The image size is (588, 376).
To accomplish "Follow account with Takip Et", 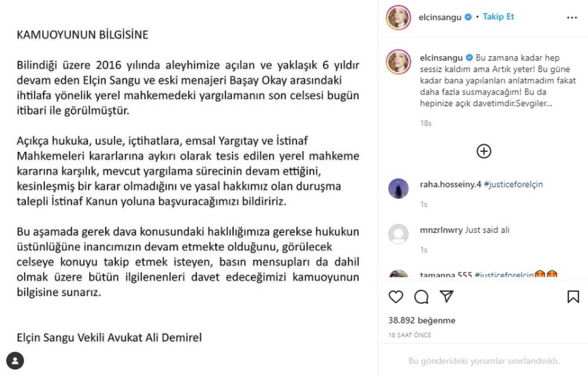I will click(x=498, y=17).
